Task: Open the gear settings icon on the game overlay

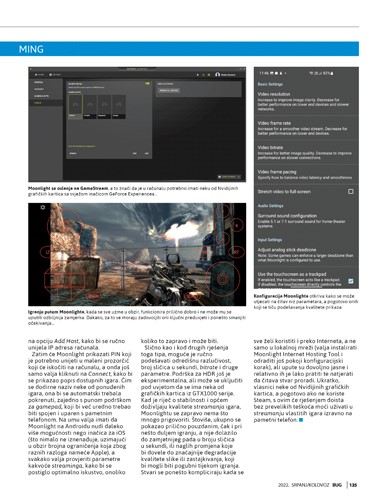Action: pos(43,207)
